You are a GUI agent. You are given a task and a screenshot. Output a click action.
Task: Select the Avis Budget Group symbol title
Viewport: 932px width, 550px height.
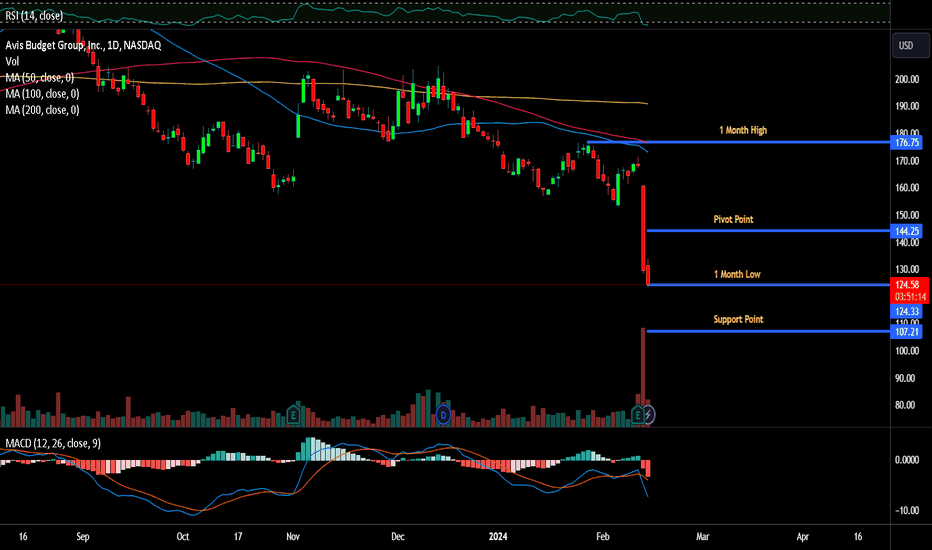click(x=83, y=45)
